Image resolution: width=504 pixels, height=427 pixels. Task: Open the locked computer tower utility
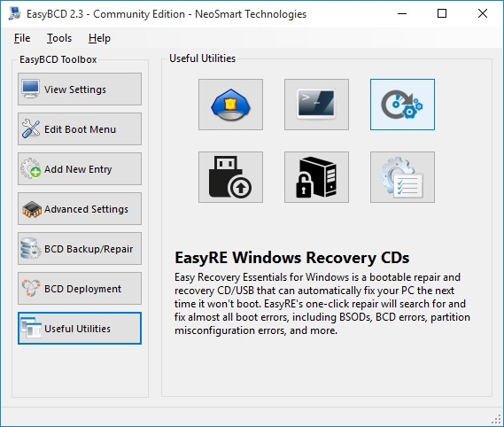[x=316, y=177]
